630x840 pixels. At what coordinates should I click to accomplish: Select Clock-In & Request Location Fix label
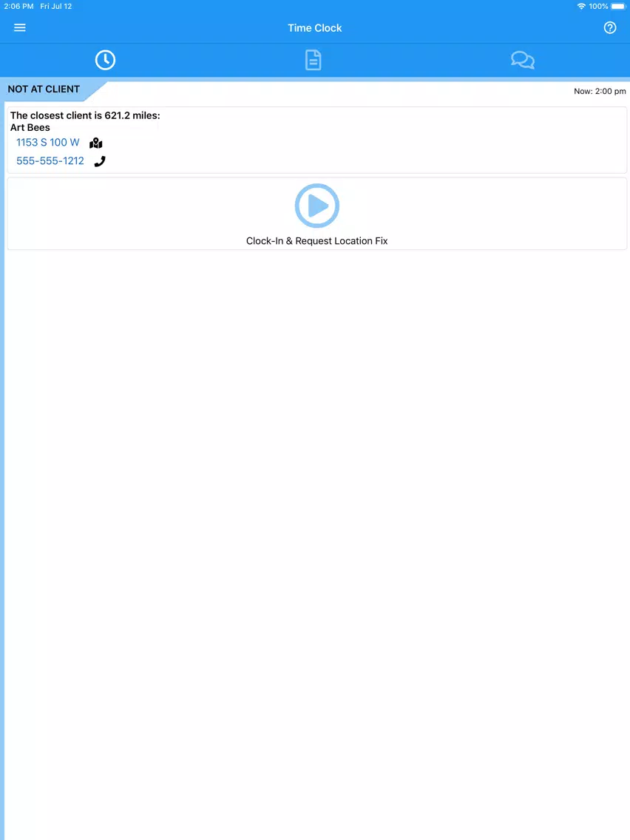pyautogui.click(x=316, y=241)
